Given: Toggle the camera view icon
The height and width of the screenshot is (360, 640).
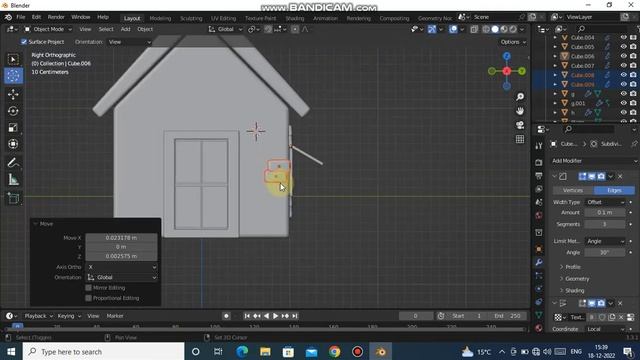Looking at the screenshot, I should point(520,125).
